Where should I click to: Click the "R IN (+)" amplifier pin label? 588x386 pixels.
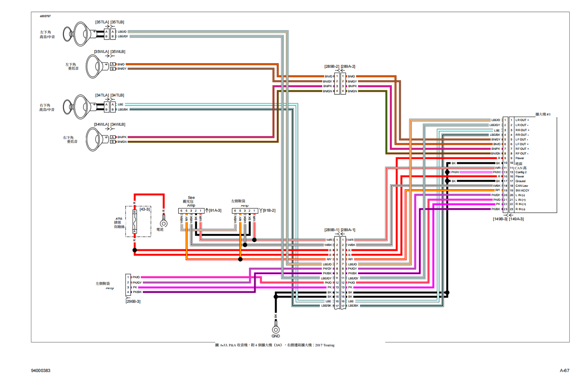click(520, 204)
